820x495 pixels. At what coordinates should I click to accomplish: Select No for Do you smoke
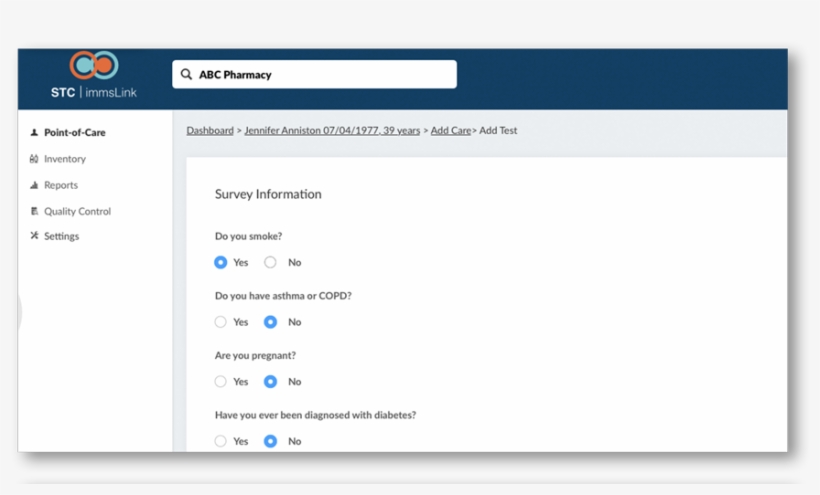point(270,262)
